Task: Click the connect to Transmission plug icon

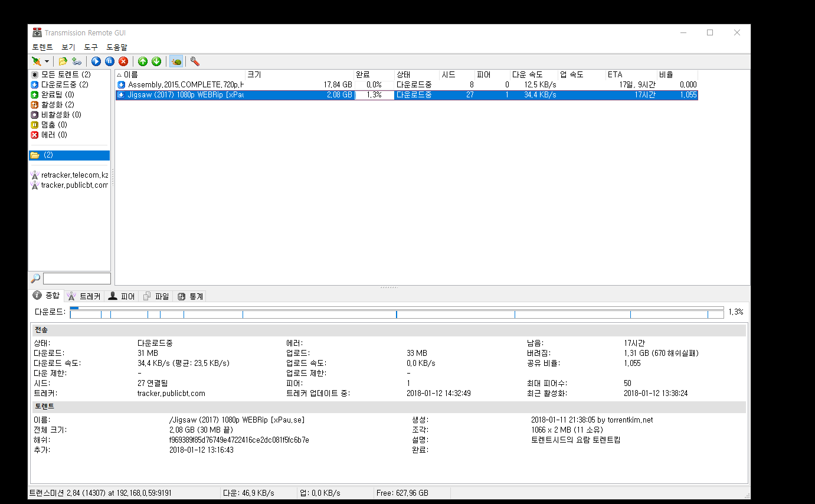Action: 37,61
